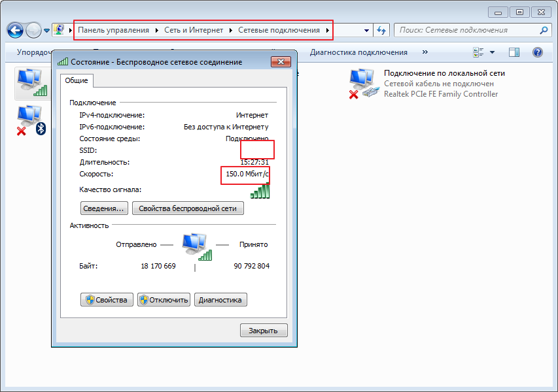Select the local area connection icon
Screen dimensions: 558x392
coord(362,84)
